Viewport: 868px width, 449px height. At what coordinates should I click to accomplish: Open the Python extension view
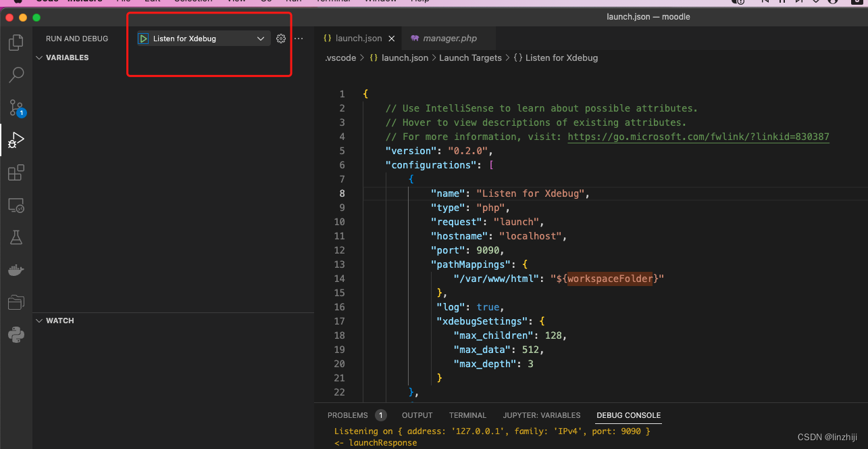16,333
